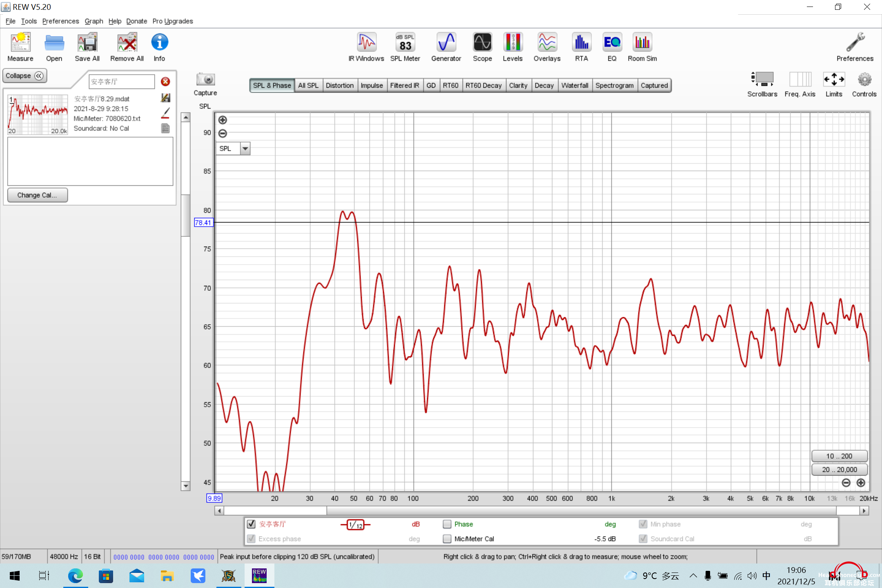
Task: Open Pro Upgrades menu
Action: point(173,21)
